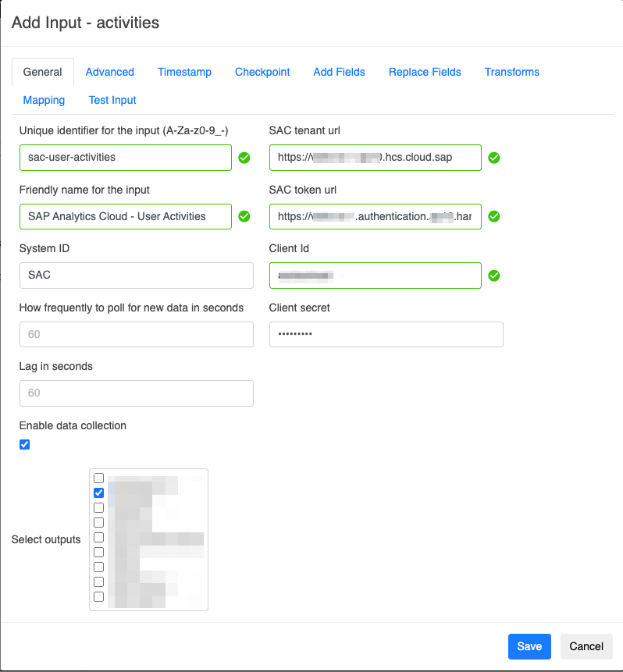
Task: Click green checkmark beside Client Id field
Action: [x=494, y=276]
